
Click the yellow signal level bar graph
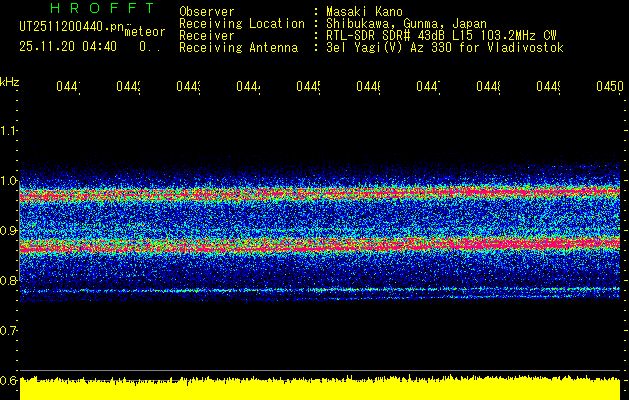coord(320,389)
